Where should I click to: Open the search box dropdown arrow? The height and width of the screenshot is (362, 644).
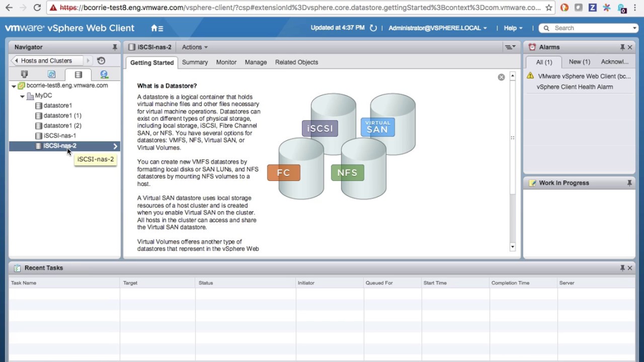[634, 28]
